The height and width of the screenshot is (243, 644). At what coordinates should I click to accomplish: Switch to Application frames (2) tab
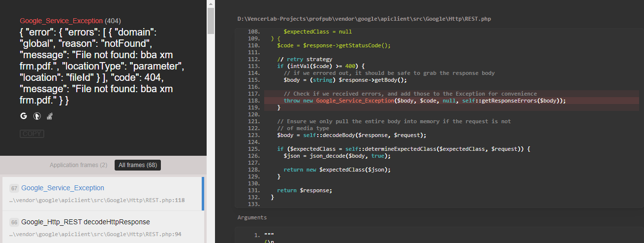point(78,165)
